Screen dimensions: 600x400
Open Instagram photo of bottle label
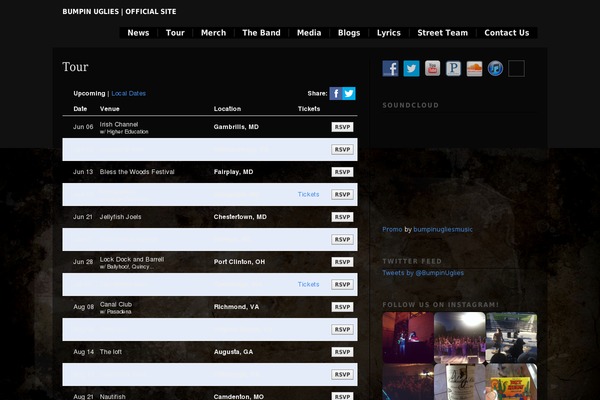pos(460,382)
